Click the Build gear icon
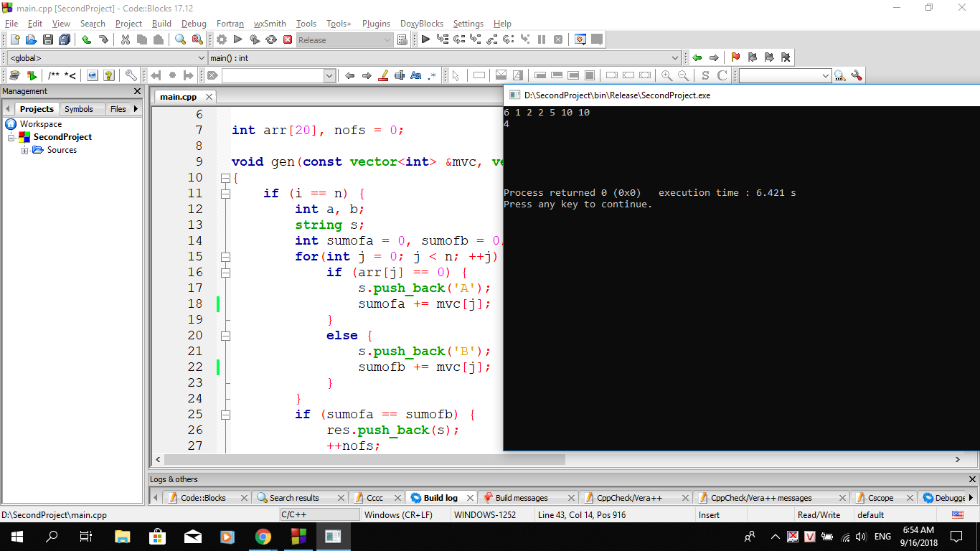Viewport: 980px width, 551px height. [x=222, y=40]
